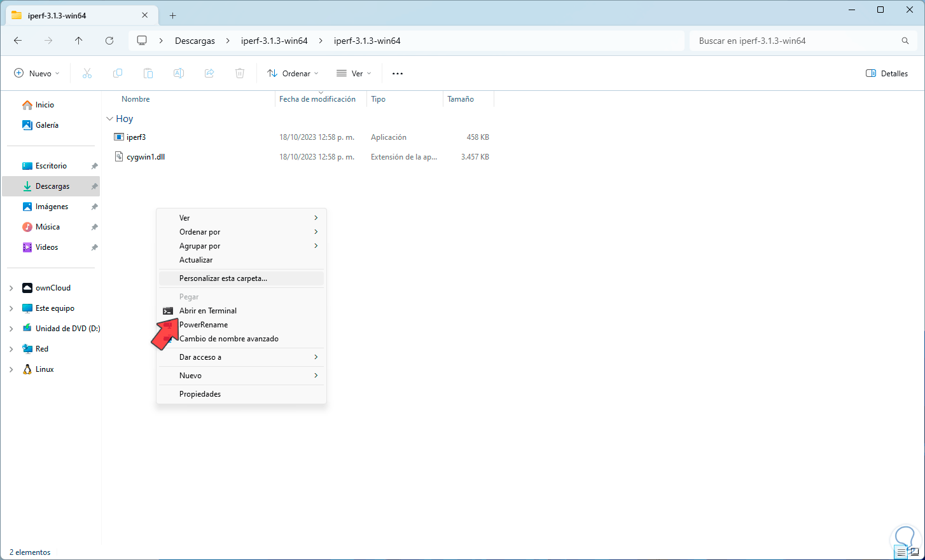This screenshot has height=560, width=925.
Task: Unpin Videos from quick access
Action: (x=94, y=247)
